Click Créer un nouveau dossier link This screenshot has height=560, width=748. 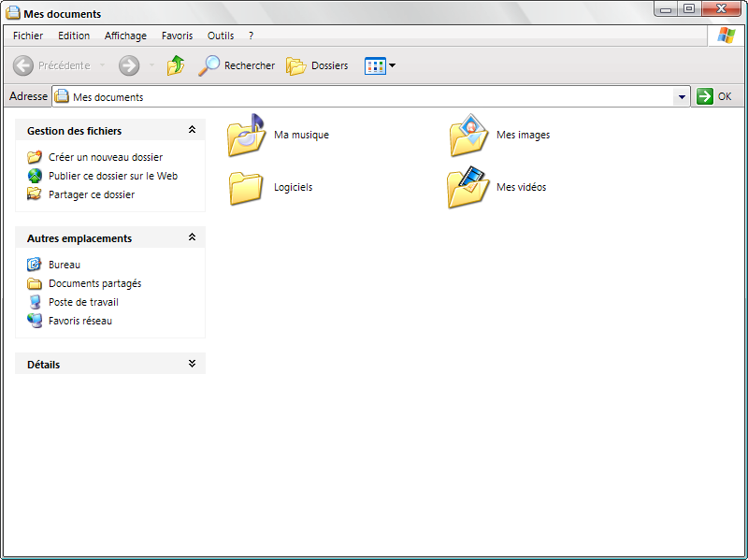106,157
